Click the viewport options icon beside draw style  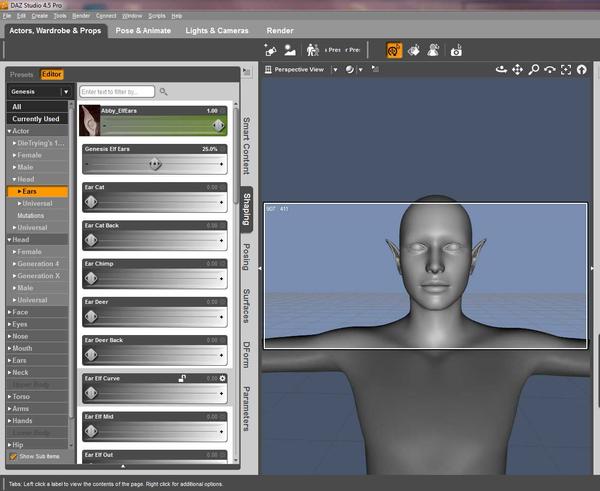[x=375, y=69]
